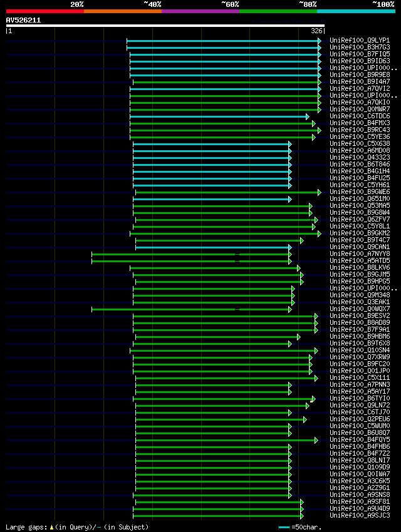401x532 pixels.
Task: Click the purple ~60% identity legend segment
Action: click(x=200, y=11)
